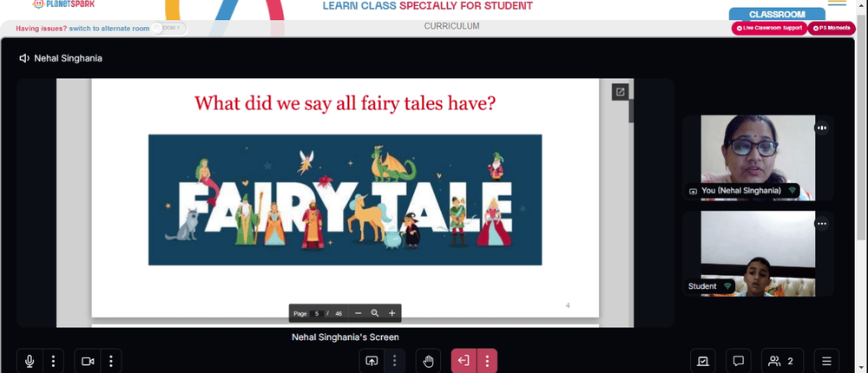The width and height of the screenshot is (868, 373).
Task: Click switch to alternate room link
Action: coord(109,29)
